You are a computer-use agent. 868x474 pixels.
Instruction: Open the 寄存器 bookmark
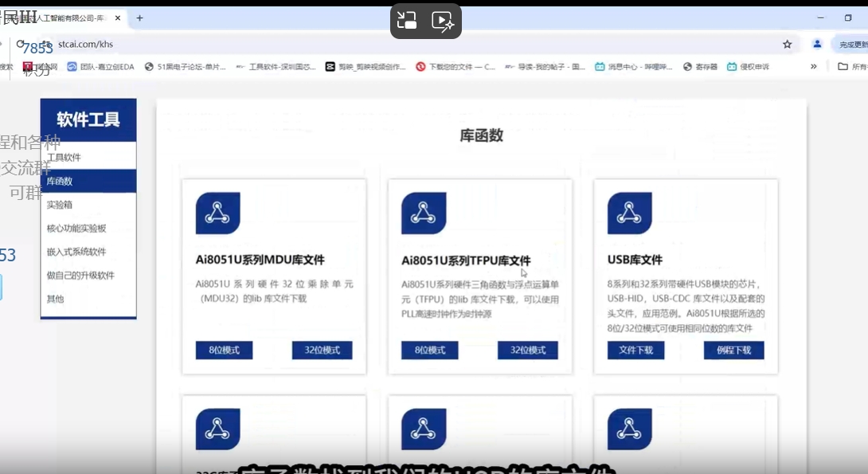700,66
